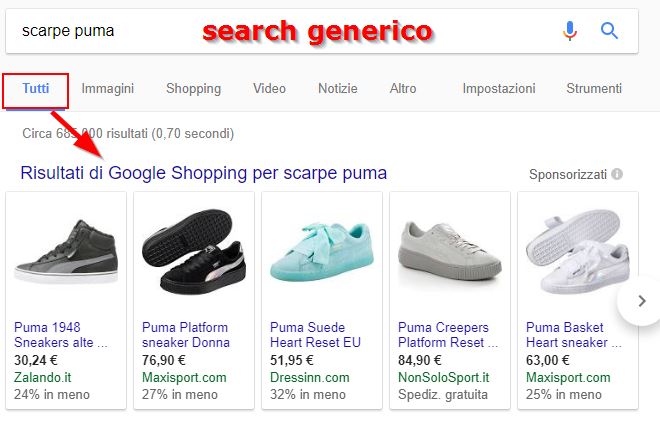Open the Puma Creepers Platform listing link
Image resolution: width=660 pixels, height=421 pixels.
tap(443, 335)
